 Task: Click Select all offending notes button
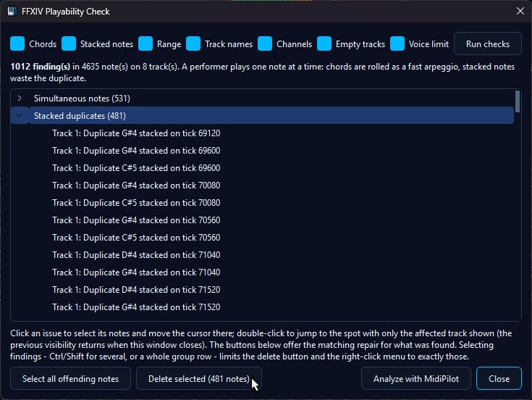71,378
